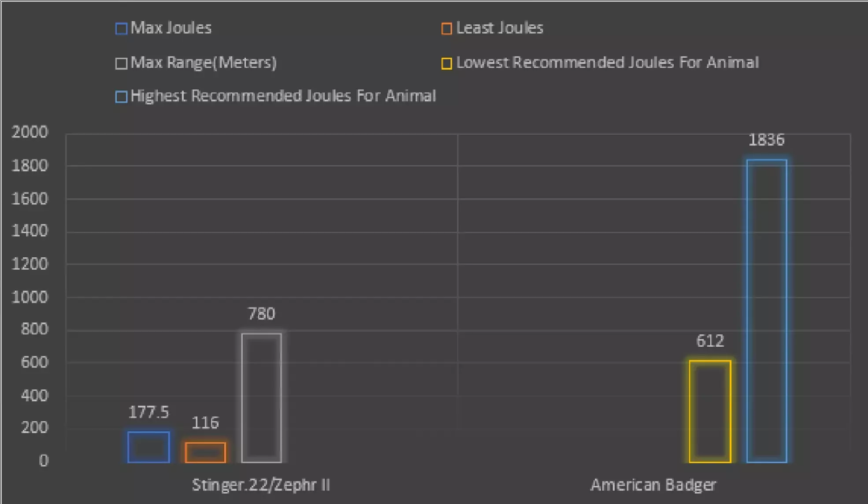Click the 780 data label
868x504 pixels.
tap(261, 314)
